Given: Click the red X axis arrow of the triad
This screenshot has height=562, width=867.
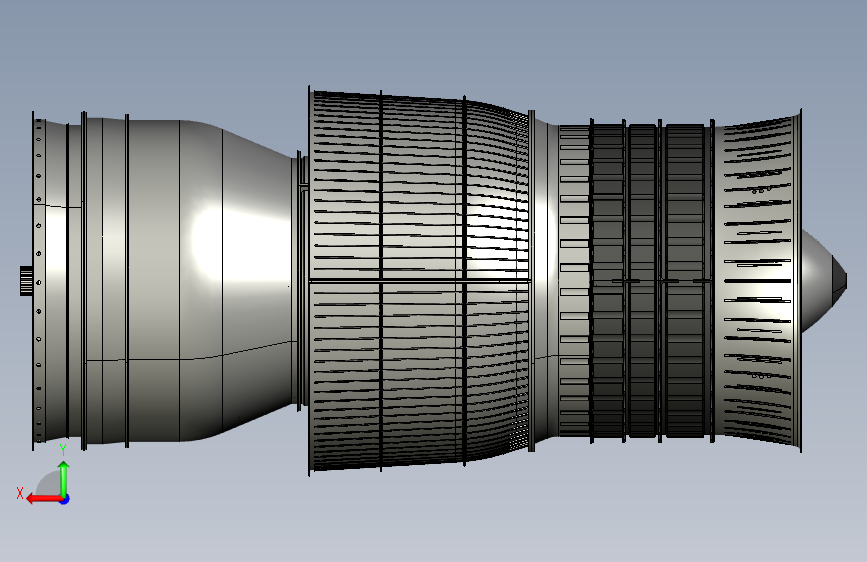Looking at the screenshot, I should 44,499.
